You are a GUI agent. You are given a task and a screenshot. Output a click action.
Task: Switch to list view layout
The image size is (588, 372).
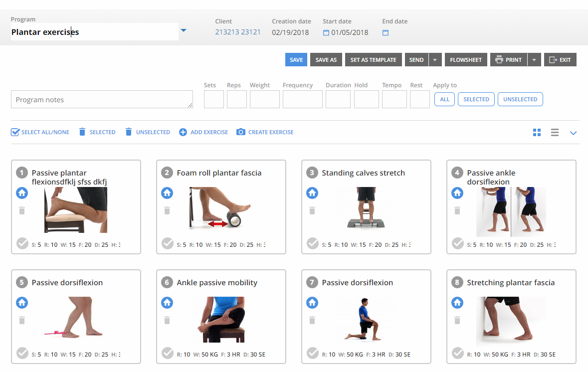point(555,132)
